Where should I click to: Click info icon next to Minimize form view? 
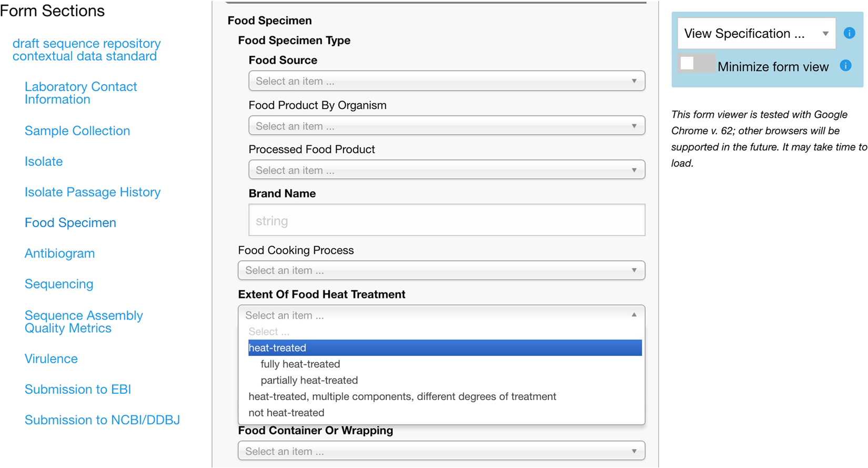(x=845, y=66)
